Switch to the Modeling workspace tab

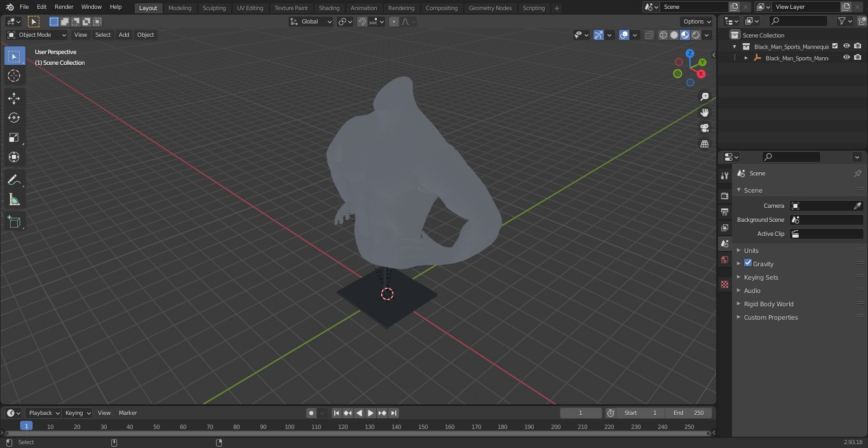tap(180, 8)
